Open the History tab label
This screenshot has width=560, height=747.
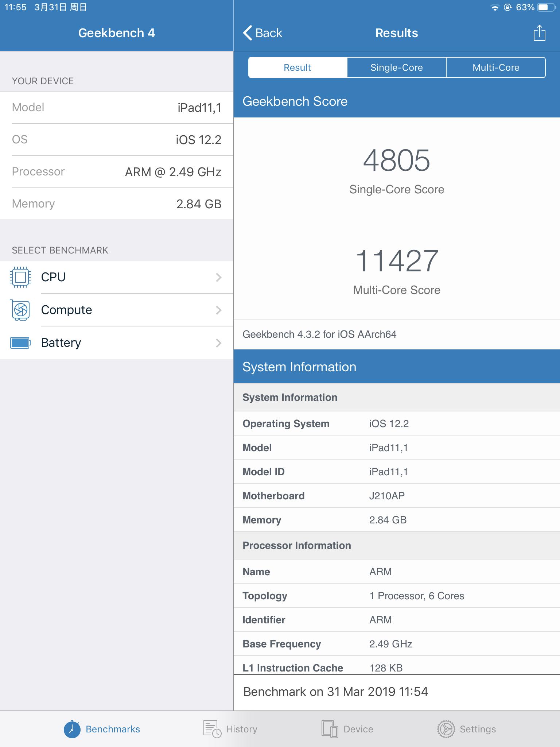point(242,729)
